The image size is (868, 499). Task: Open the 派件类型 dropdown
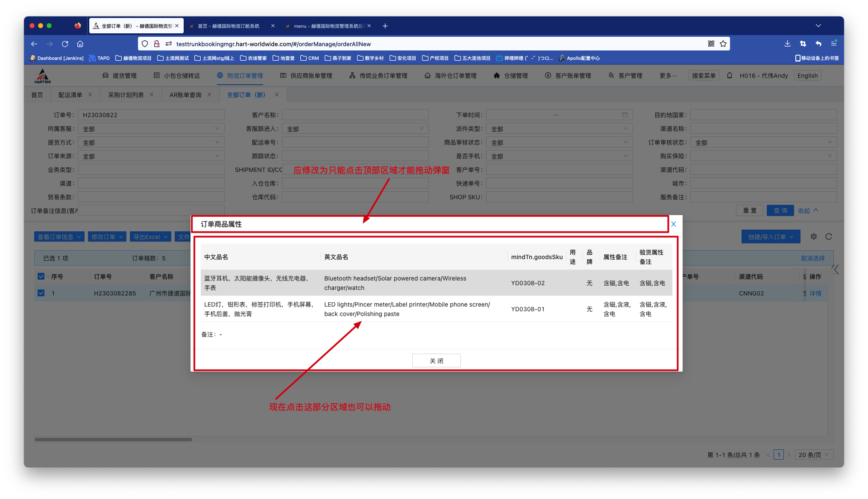[x=559, y=129]
